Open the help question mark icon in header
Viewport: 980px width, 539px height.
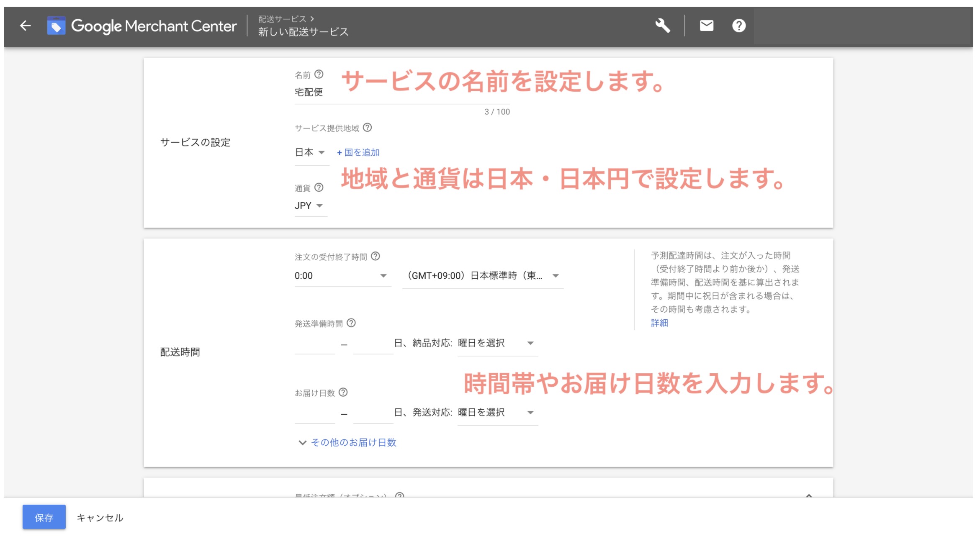739,26
